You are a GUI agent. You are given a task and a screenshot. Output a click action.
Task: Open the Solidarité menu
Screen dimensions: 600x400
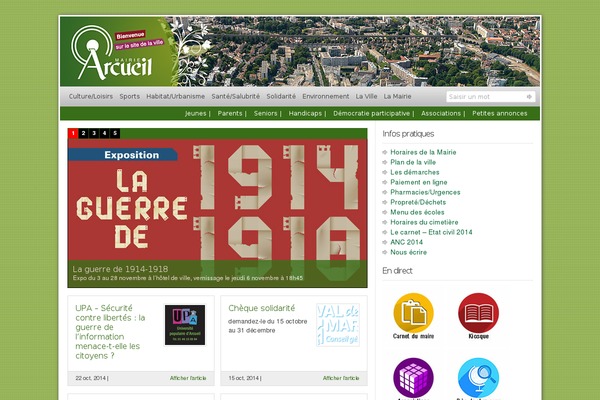click(281, 96)
